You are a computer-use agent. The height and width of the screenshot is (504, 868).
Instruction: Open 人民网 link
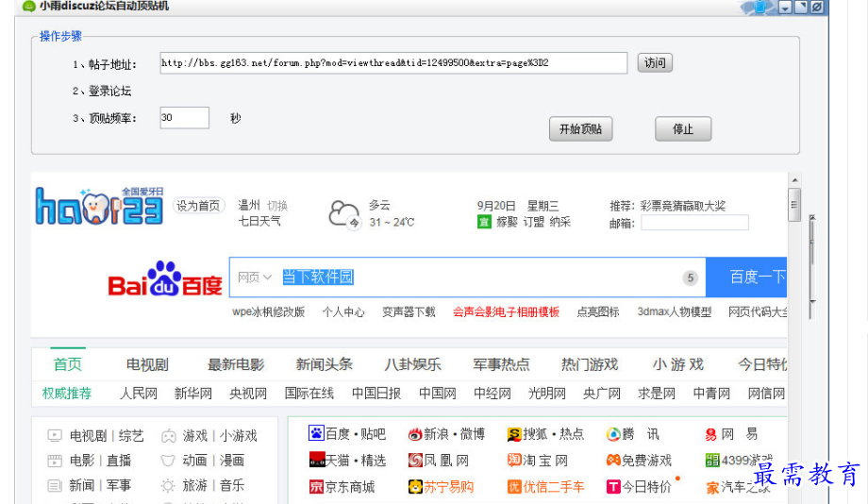(139, 394)
